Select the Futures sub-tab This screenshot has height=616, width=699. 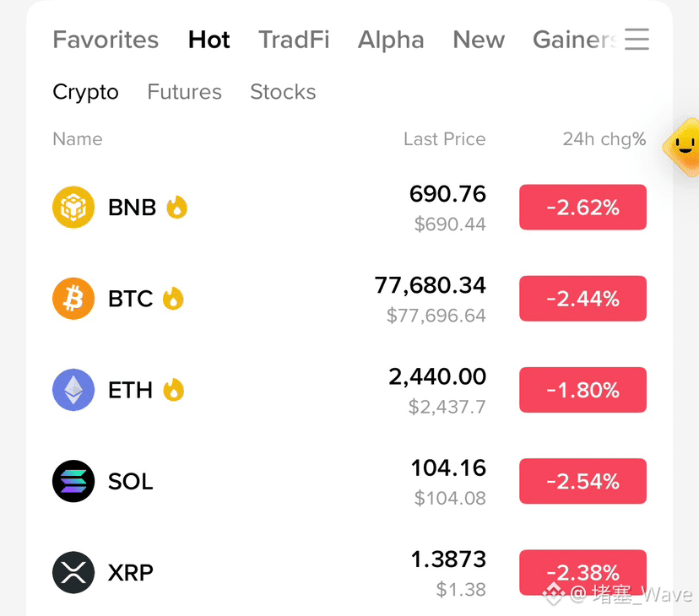[185, 92]
